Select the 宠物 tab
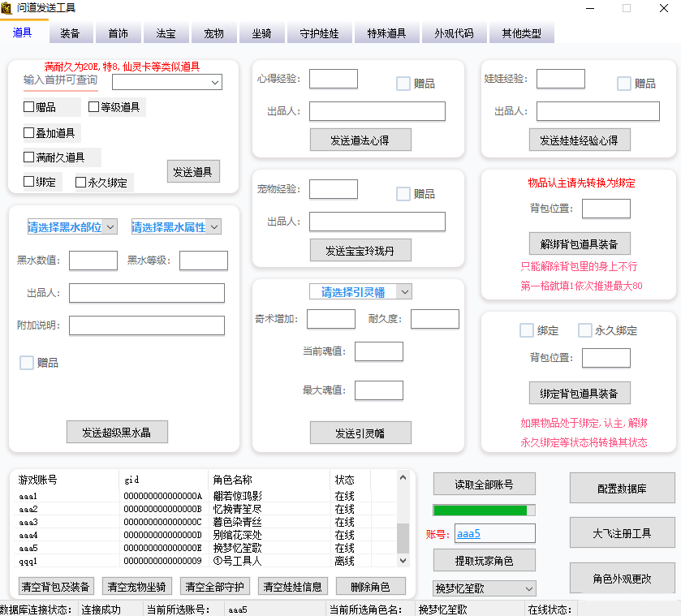Screen dimensions: 681x616 [x=213, y=33]
